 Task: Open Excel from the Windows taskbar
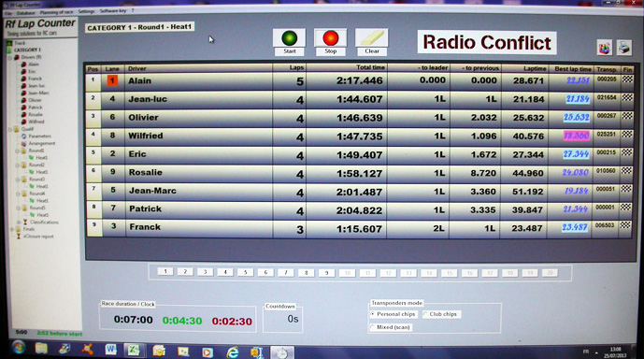pyautogui.click(x=133, y=350)
